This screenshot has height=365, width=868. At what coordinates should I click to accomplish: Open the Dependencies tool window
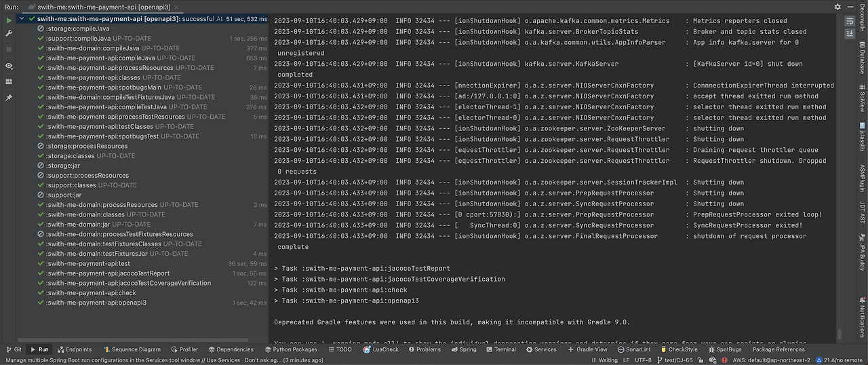click(x=230, y=349)
